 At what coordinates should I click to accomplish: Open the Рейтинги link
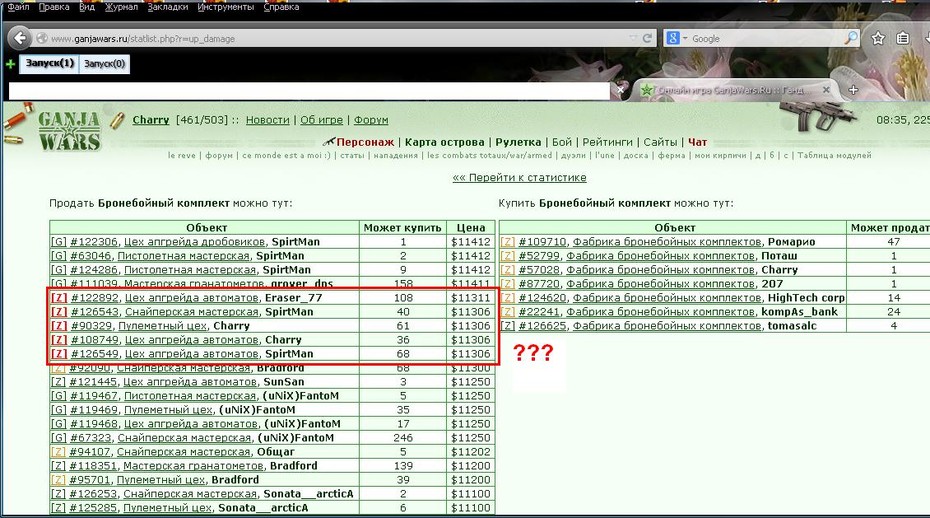pos(607,142)
